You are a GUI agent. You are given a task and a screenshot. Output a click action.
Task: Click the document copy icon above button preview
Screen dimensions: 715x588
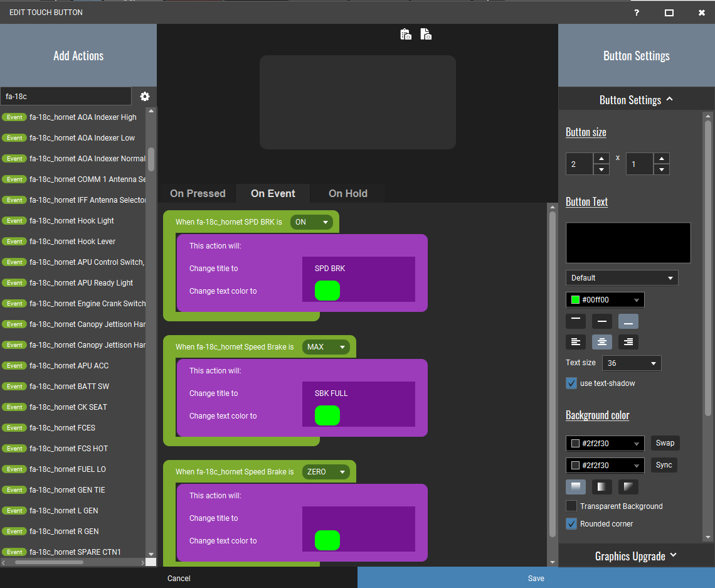pyautogui.click(x=426, y=35)
